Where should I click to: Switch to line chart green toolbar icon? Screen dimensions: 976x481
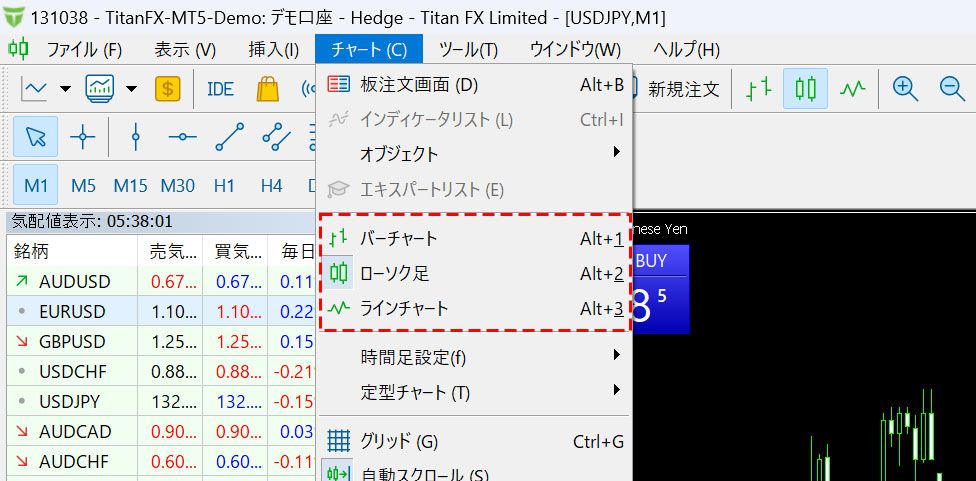[x=852, y=89]
